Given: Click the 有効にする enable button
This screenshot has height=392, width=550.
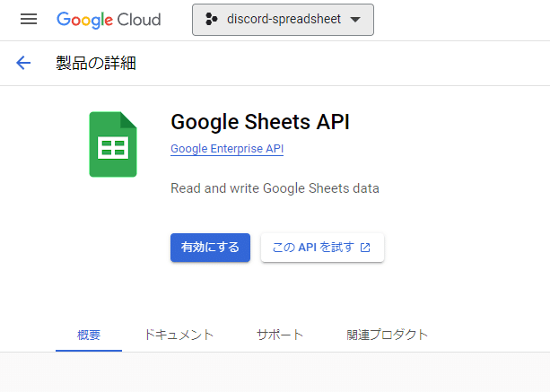Looking at the screenshot, I should click(x=210, y=248).
